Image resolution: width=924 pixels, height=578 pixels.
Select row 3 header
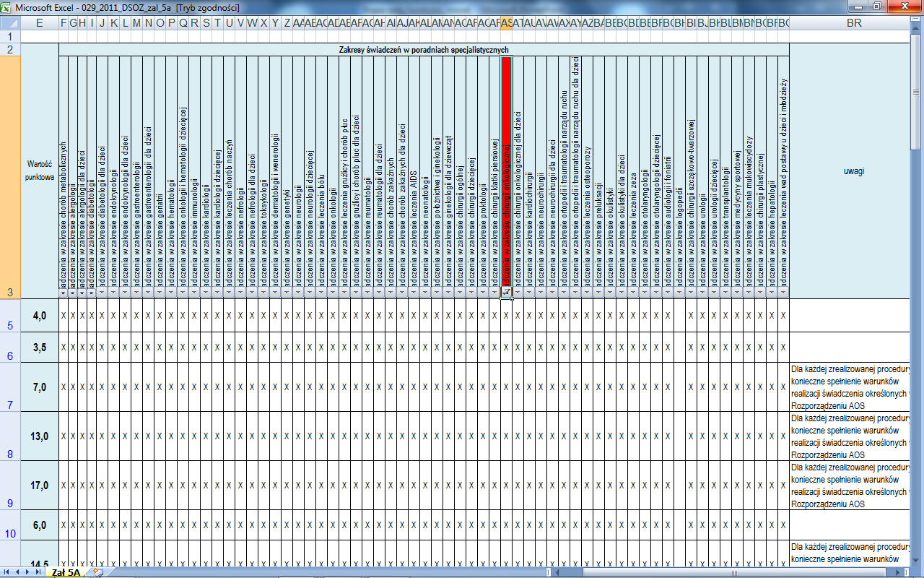click(10, 176)
